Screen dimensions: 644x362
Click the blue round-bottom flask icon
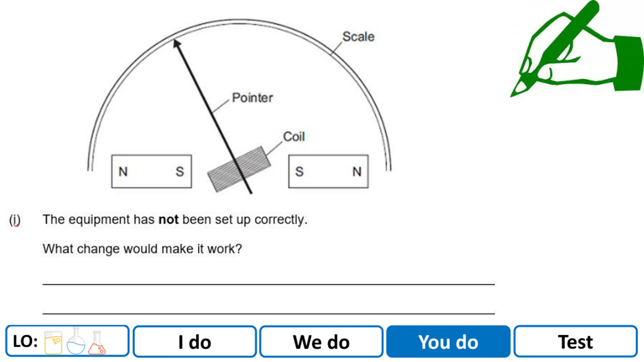(76, 341)
